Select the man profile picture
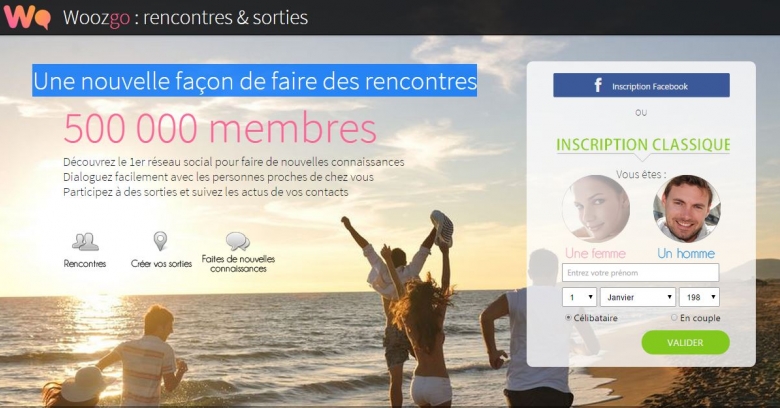The image size is (780, 408). point(687,208)
